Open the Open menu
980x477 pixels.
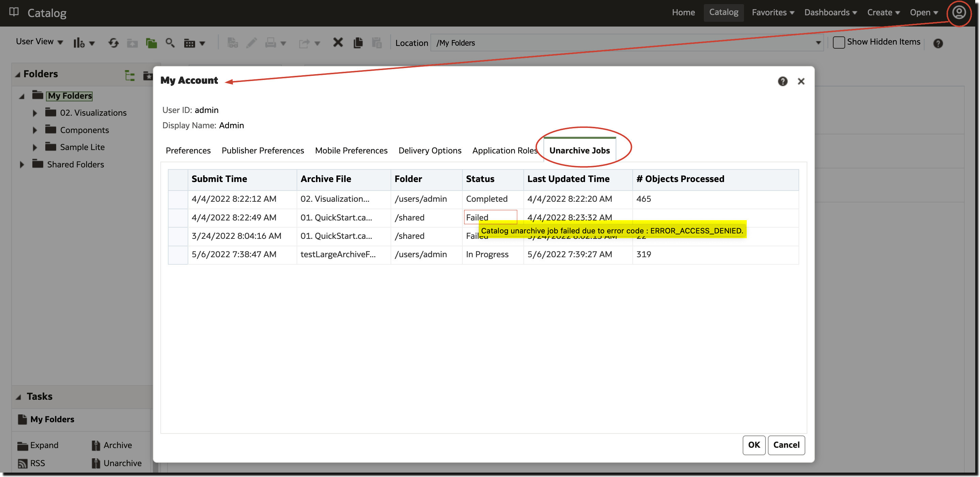pos(923,12)
